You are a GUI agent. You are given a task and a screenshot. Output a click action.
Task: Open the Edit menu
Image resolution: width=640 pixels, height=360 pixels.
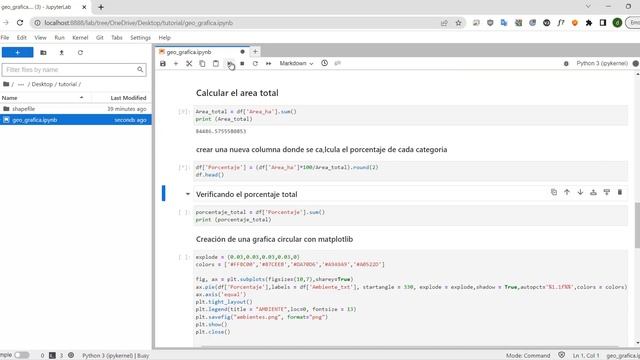coord(22,38)
